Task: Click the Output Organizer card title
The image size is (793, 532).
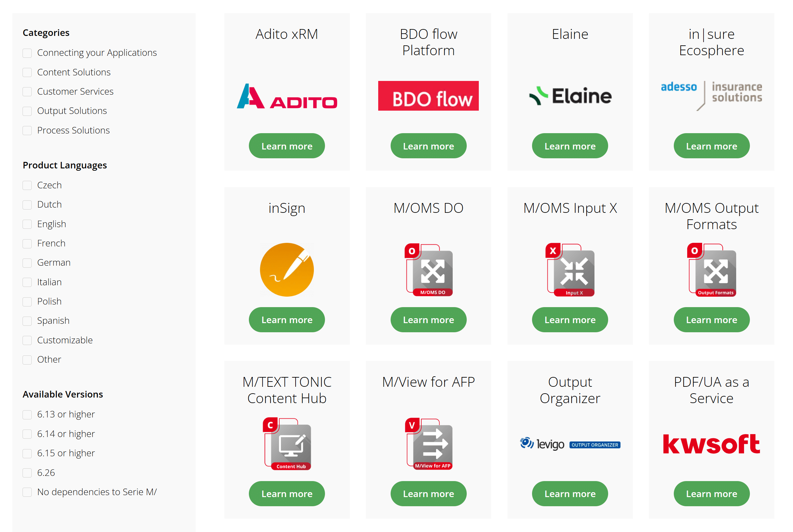Action: click(570, 390)
